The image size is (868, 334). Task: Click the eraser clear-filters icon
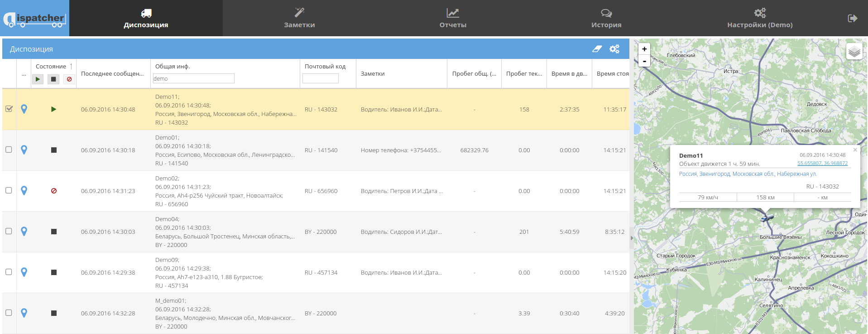click(x=597, y=49)
